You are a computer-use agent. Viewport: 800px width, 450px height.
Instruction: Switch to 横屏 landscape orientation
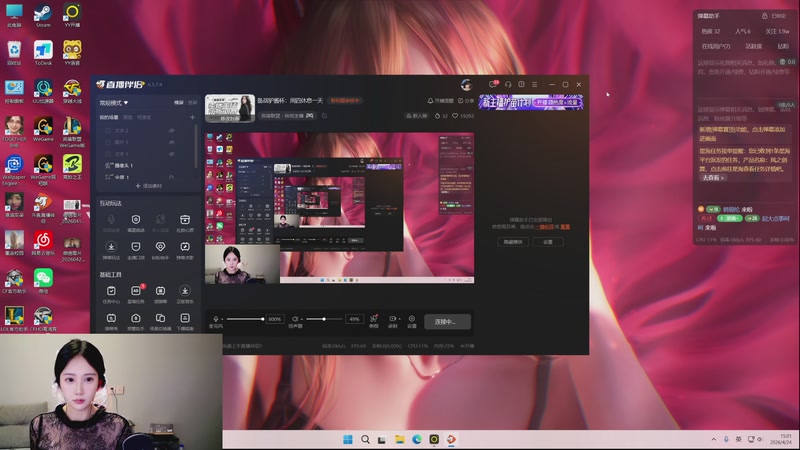pos(179,103)
